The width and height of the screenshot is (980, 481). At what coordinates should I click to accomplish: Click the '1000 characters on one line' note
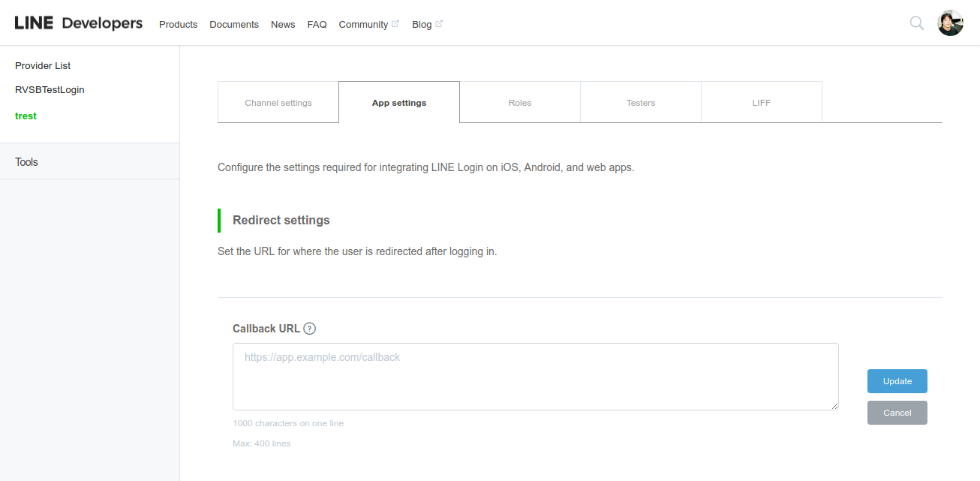[288, 423]
